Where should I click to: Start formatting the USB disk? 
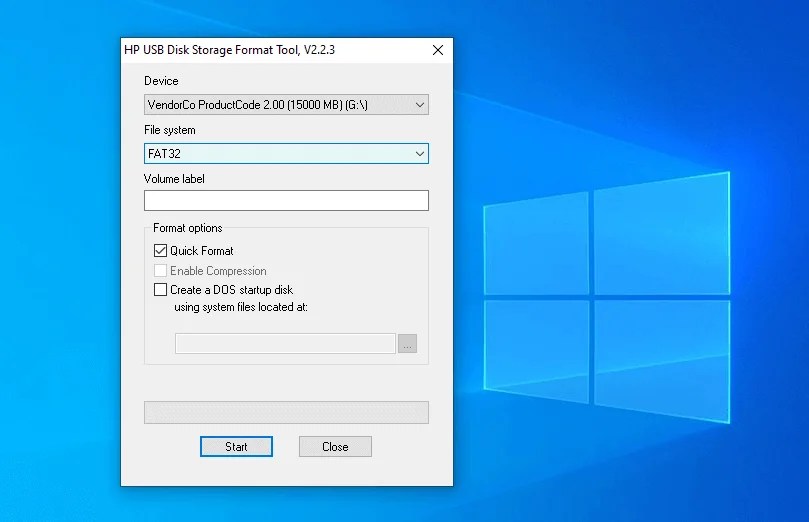[x=236, y=447]
